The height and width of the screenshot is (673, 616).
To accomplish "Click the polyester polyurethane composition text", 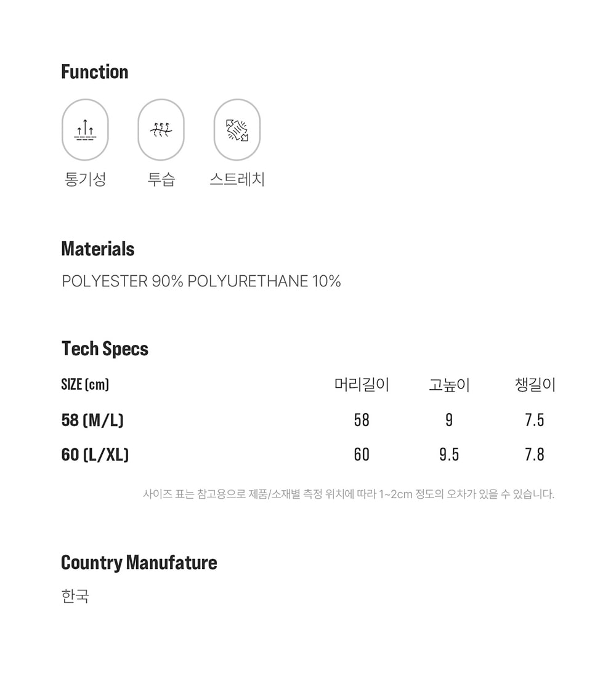I will coord(201,281).
